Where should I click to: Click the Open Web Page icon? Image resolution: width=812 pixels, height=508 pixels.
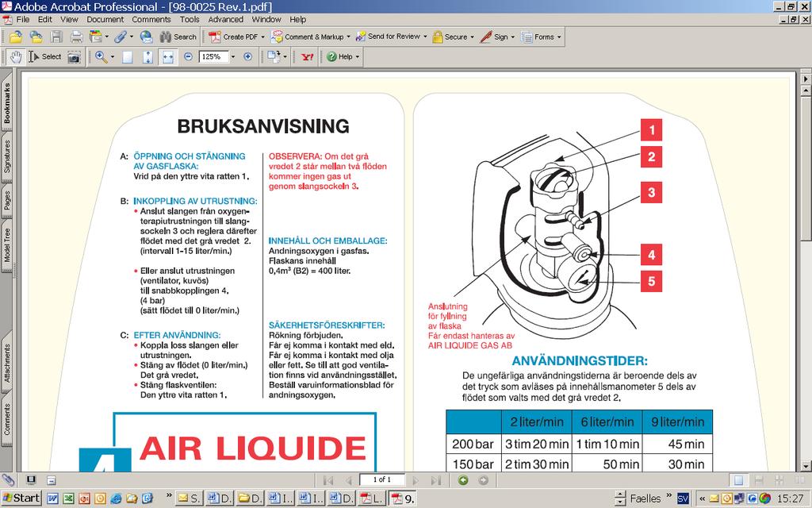click(x=36, y=37)
